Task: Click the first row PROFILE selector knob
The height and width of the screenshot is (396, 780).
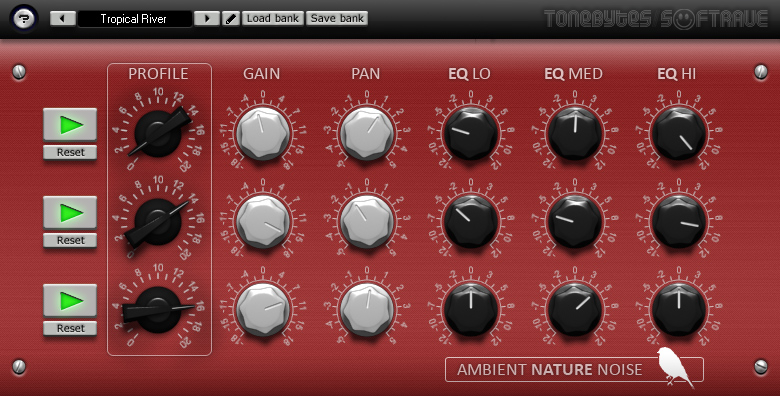Action: [158, 133]
